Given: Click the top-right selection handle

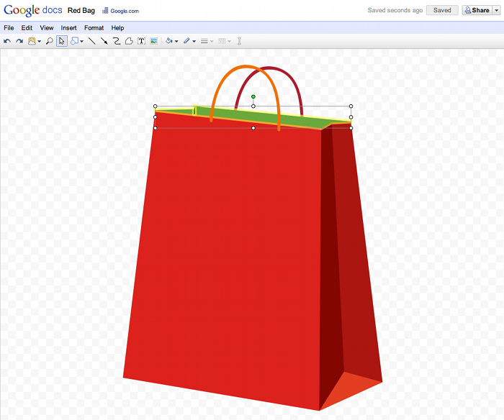Looking at the screenshot, I should 351,106.
